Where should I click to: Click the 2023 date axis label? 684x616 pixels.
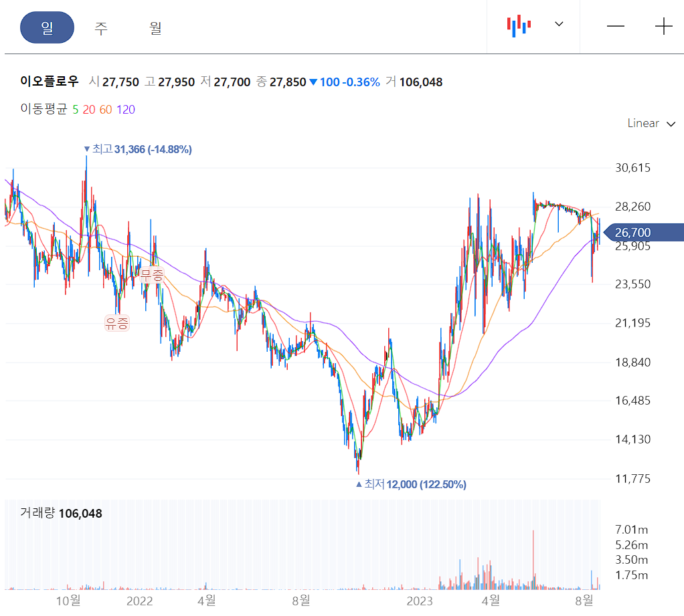click(420, 601)
